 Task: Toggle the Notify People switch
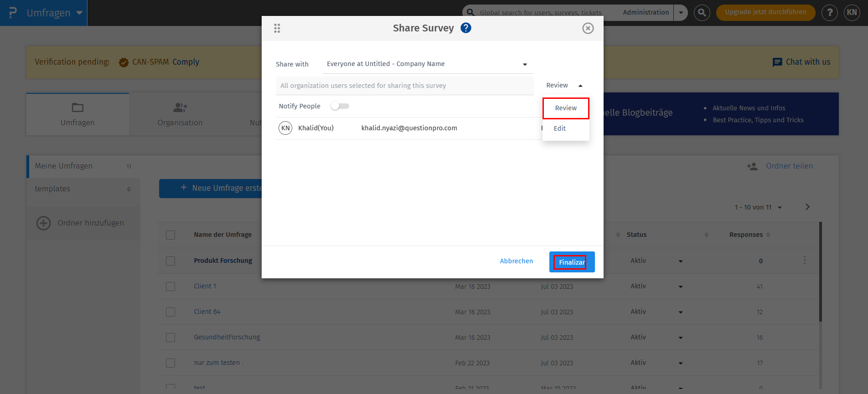(x=340, y=106)
